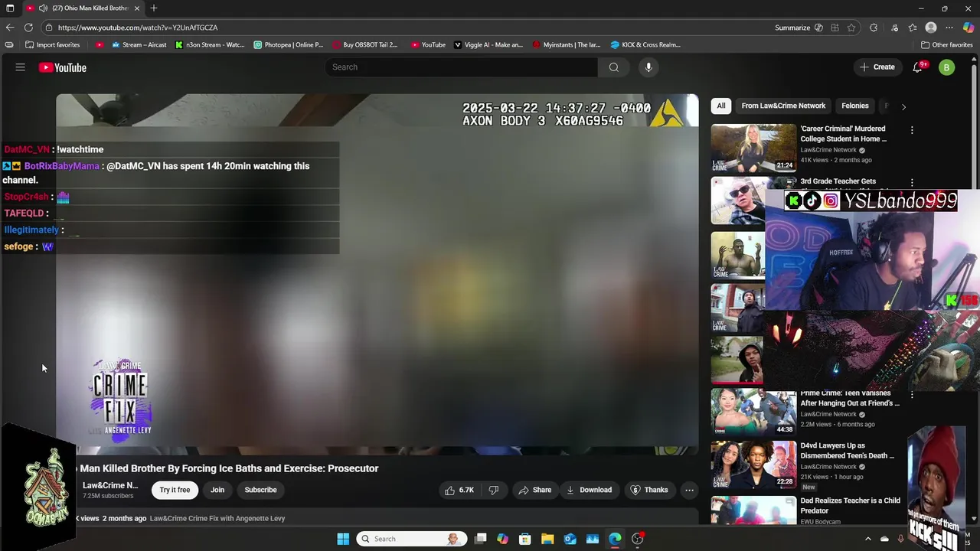Open browser settings and more menu
The height and width of the screenshot is (551, 980).
pos(949,28)
